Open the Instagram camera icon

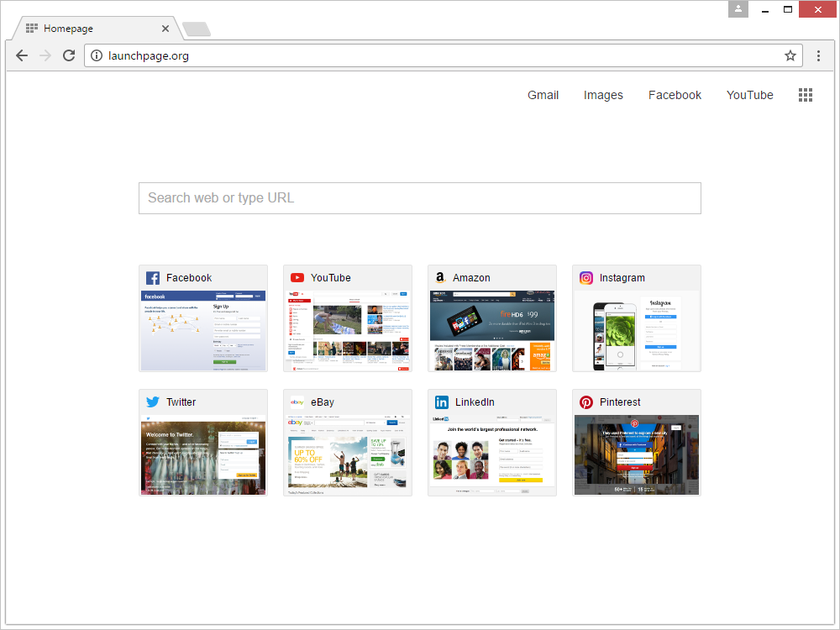(x=586, y=277)
